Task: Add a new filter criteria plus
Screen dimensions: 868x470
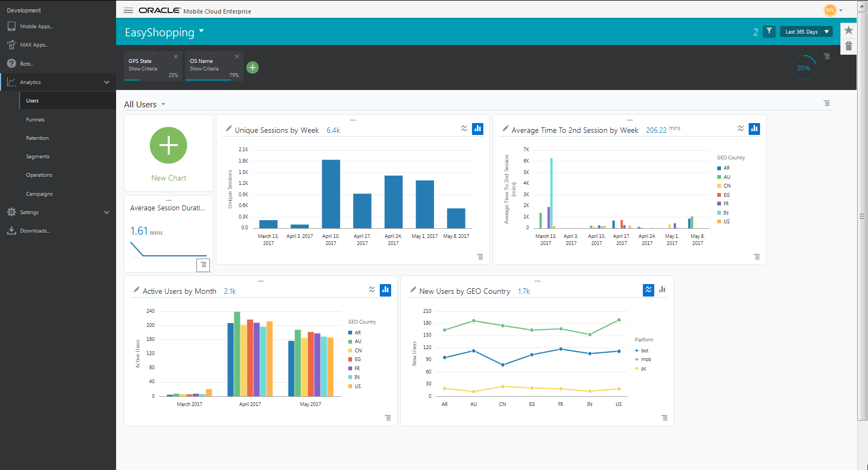Action: [x=252, y=67]
